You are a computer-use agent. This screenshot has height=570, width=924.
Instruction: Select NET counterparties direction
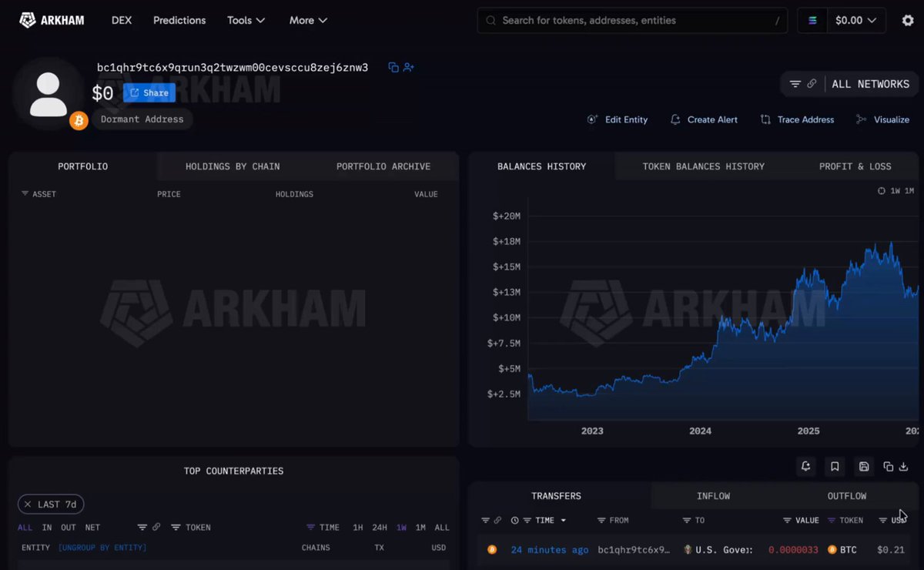click(x=92, y=528)
